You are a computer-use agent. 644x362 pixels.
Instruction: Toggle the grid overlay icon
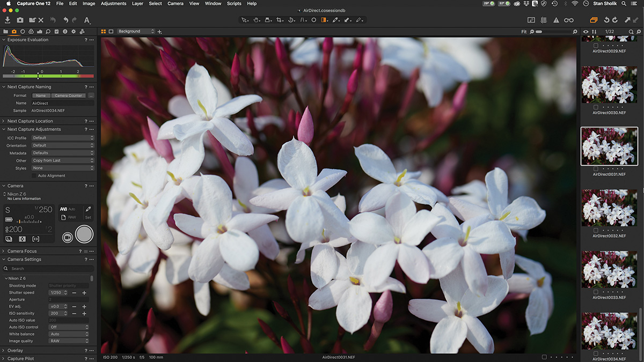point(544,20)
